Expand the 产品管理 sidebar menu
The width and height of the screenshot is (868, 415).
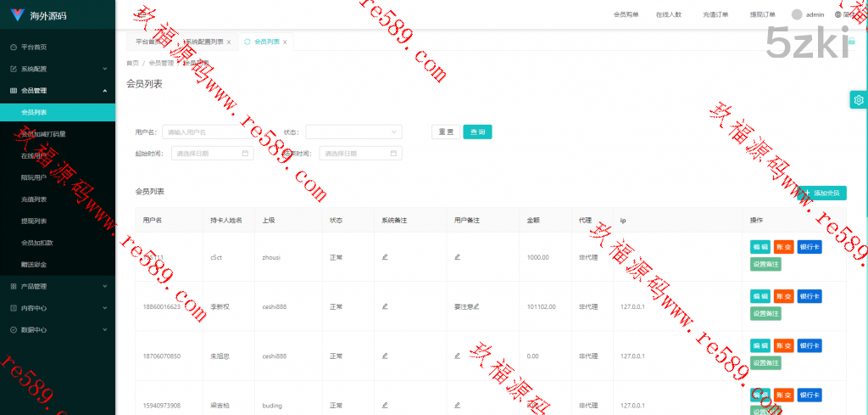57,286
